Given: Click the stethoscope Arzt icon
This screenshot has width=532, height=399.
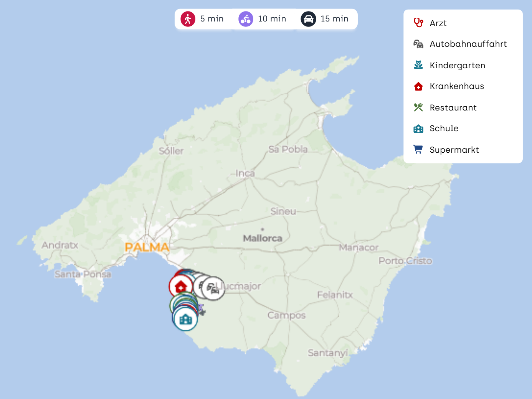Looking at the screenshot, I should 418,23.
